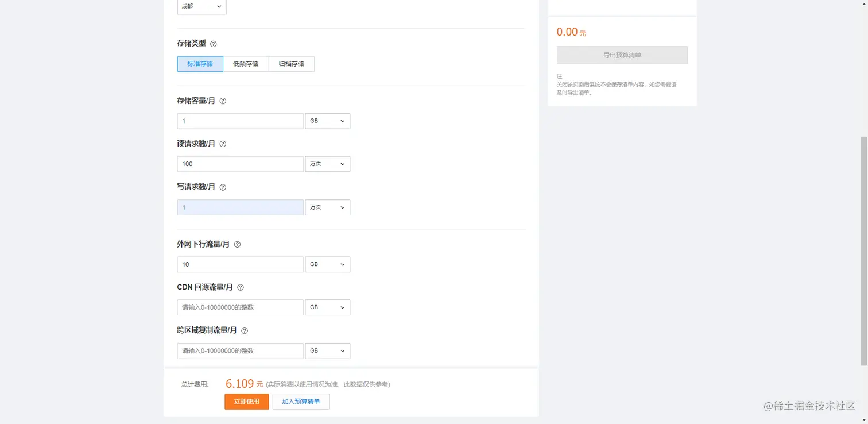
Task: Click the page vertical scrollbar thumb
Action: pyautogui.click(x=864, y=251)
